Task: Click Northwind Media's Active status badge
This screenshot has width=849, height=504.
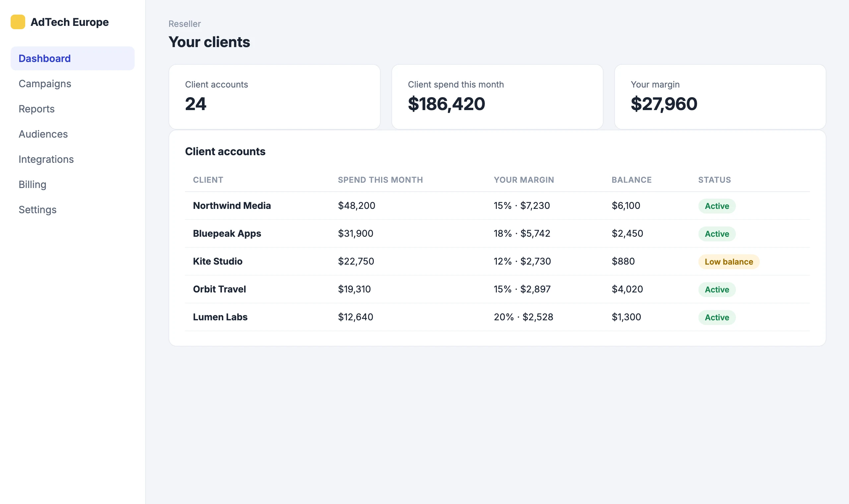Action: click(x=717, y=206)
